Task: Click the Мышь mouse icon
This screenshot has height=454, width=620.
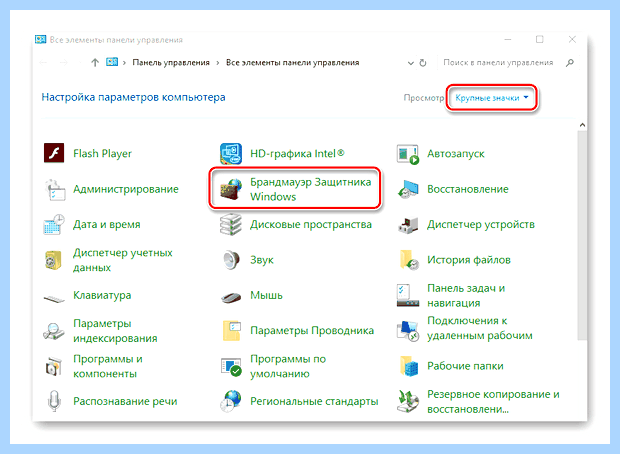Action: (231, 297)
